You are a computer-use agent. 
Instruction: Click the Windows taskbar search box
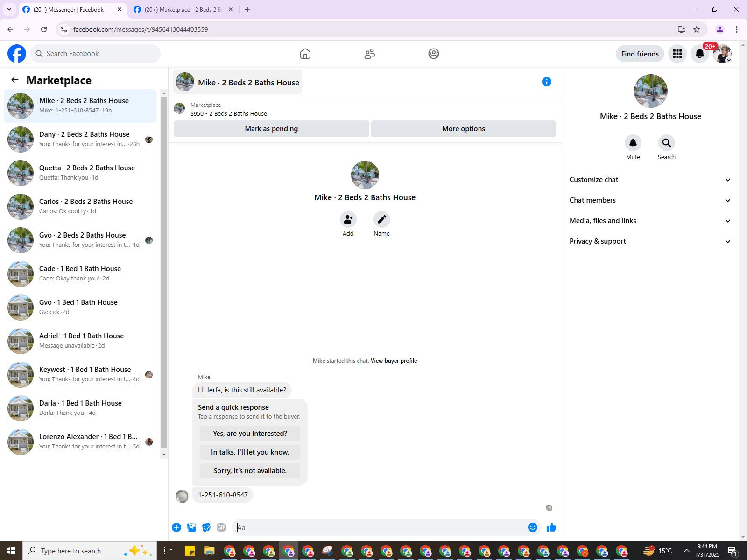click(x=89, y=551)
